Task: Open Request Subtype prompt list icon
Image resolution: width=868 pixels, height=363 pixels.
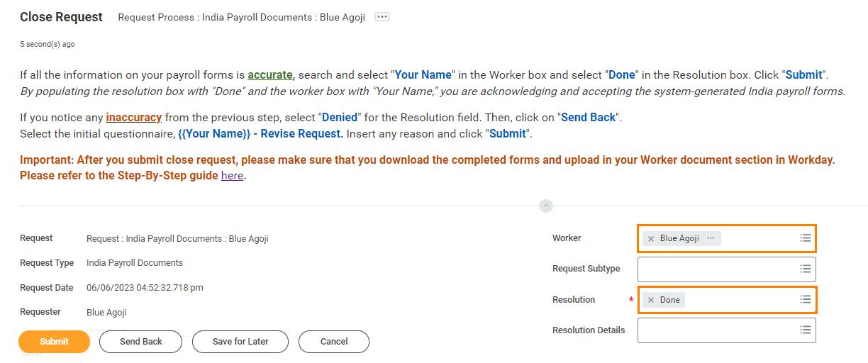Action: point(805,269)
